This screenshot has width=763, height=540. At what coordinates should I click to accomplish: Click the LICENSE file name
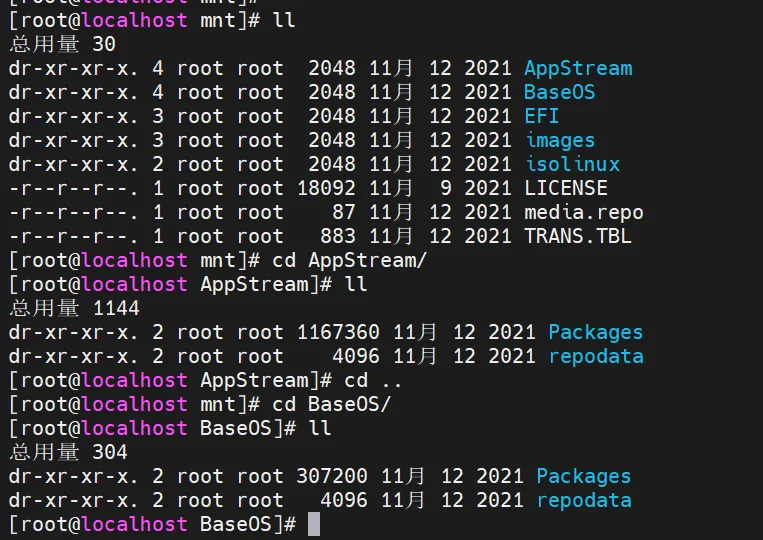[x=566, y=189]
